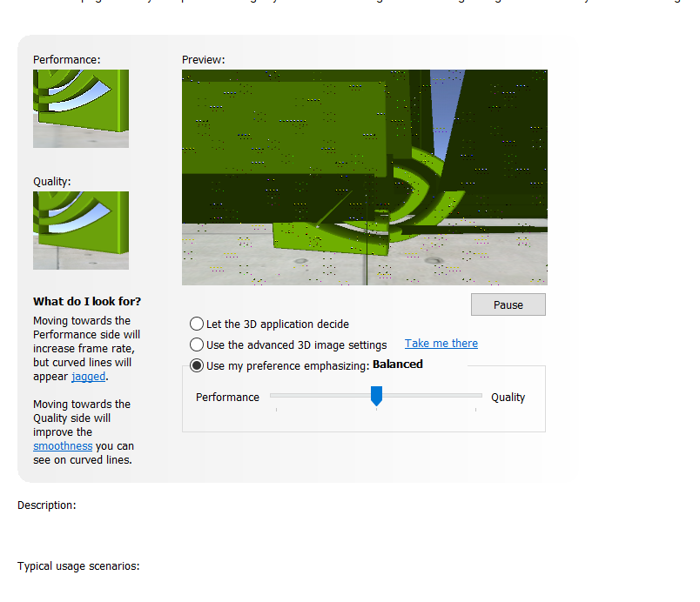Screen dimensions: 700x602
Task: Pause the rotating NVIDIA logo preview
Action: pyautogui.click(x=508, y=304)
